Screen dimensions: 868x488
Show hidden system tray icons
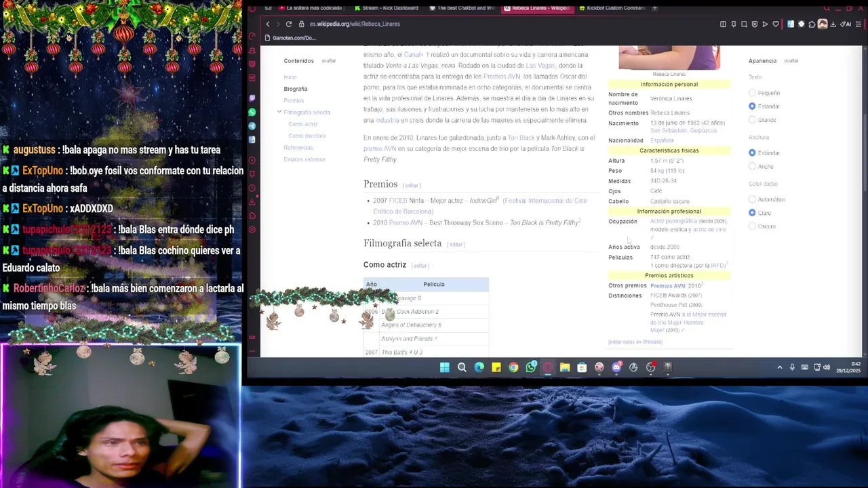[780, 367]
